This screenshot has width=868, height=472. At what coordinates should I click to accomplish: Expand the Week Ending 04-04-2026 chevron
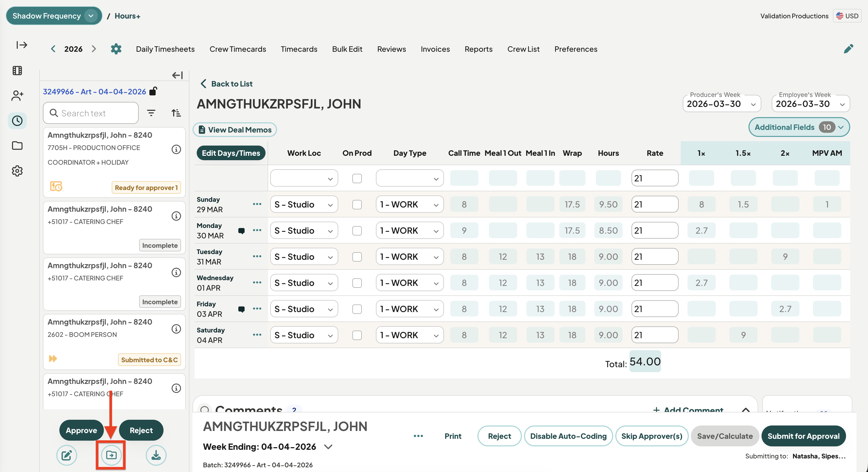tap(328, 447)
